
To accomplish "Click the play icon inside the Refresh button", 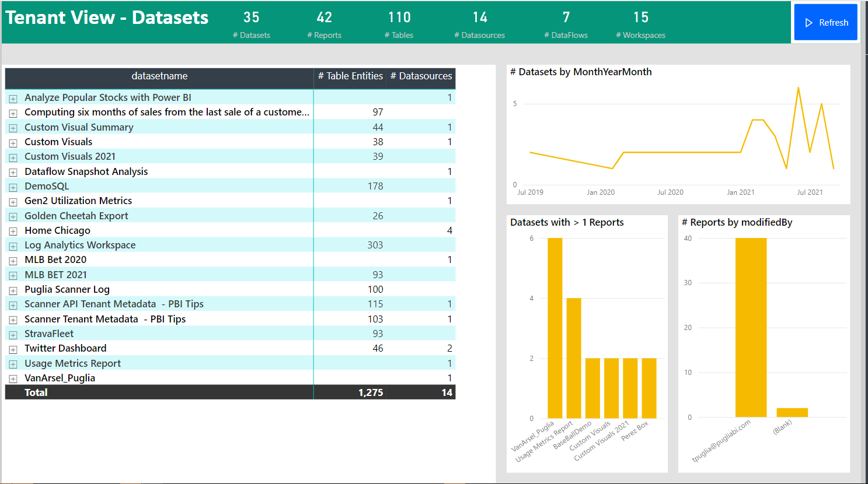I will (809, 22).
